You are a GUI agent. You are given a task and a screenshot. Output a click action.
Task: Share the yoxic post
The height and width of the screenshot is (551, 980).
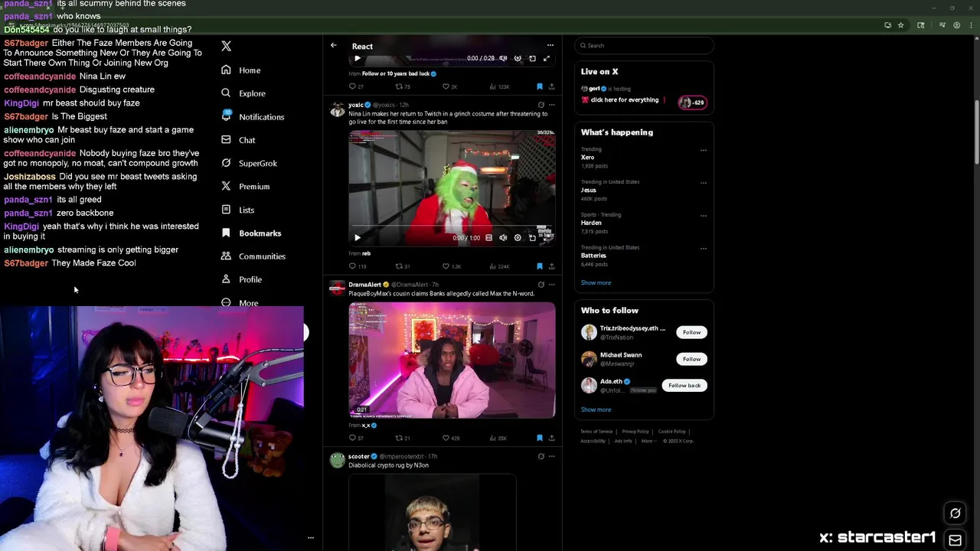pyautogui.click(x=551, y=266)
